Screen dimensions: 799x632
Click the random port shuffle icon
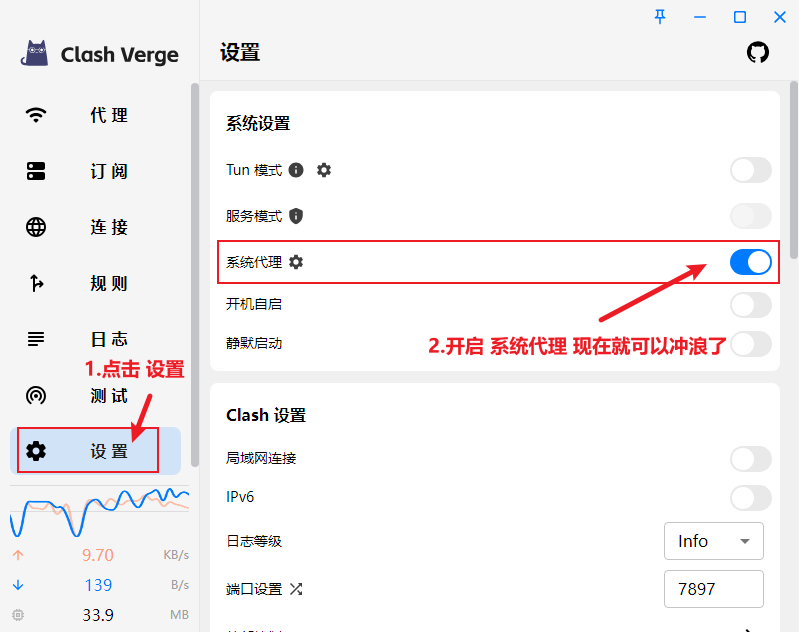(x=296, y=589)
